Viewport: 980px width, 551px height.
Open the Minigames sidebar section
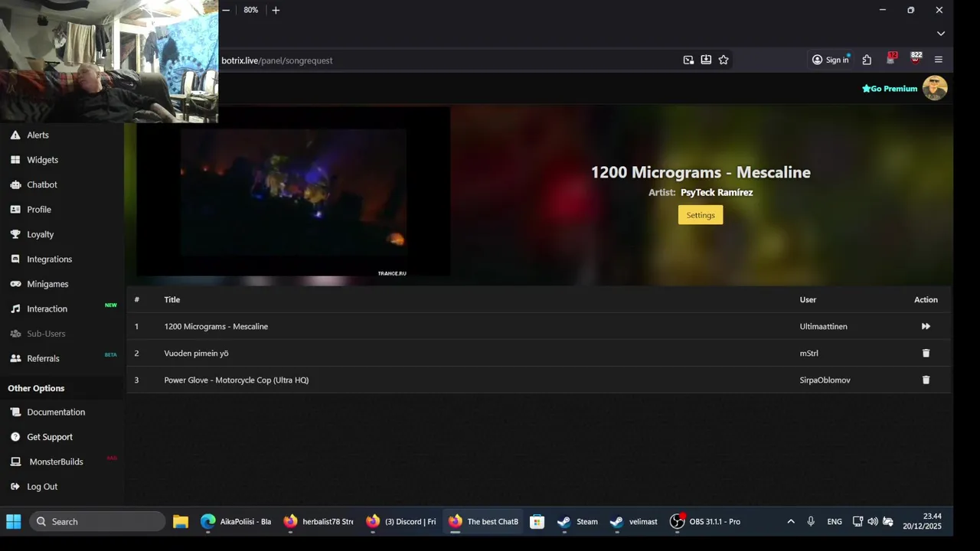[47, 284]
